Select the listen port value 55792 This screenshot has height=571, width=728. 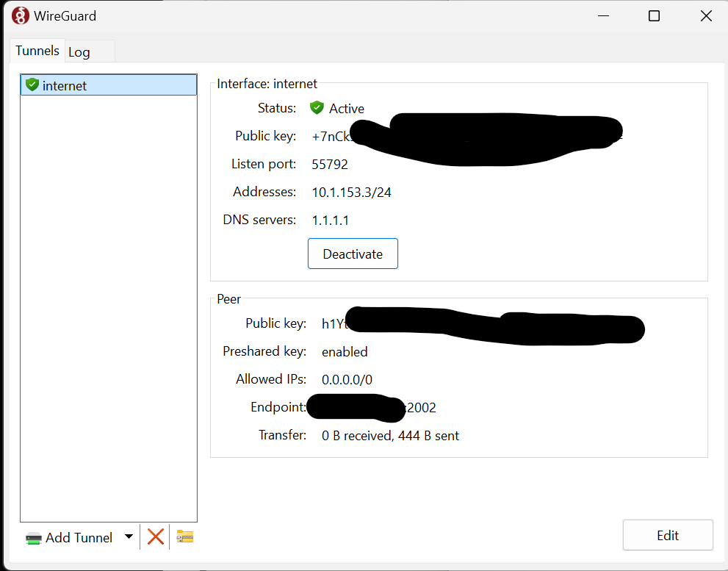[x=330, y=164]
